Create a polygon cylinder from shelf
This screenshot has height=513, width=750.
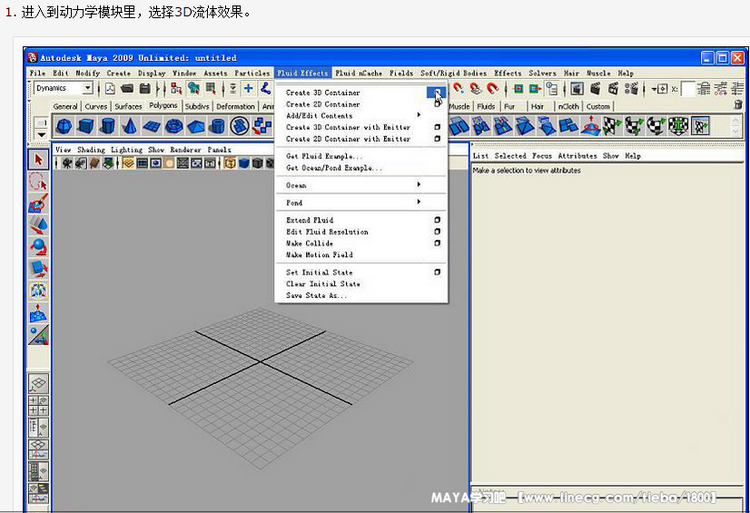[108, 126]
